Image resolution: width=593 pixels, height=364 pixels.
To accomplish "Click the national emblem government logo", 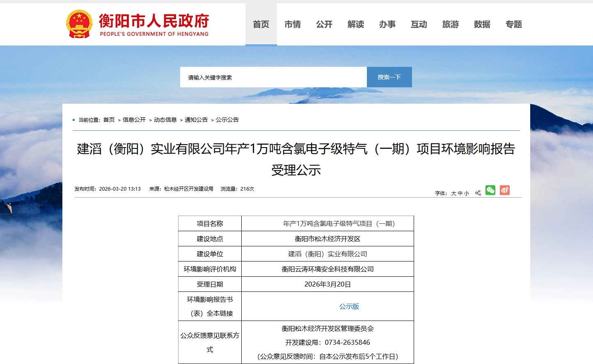I will point(79,24).
